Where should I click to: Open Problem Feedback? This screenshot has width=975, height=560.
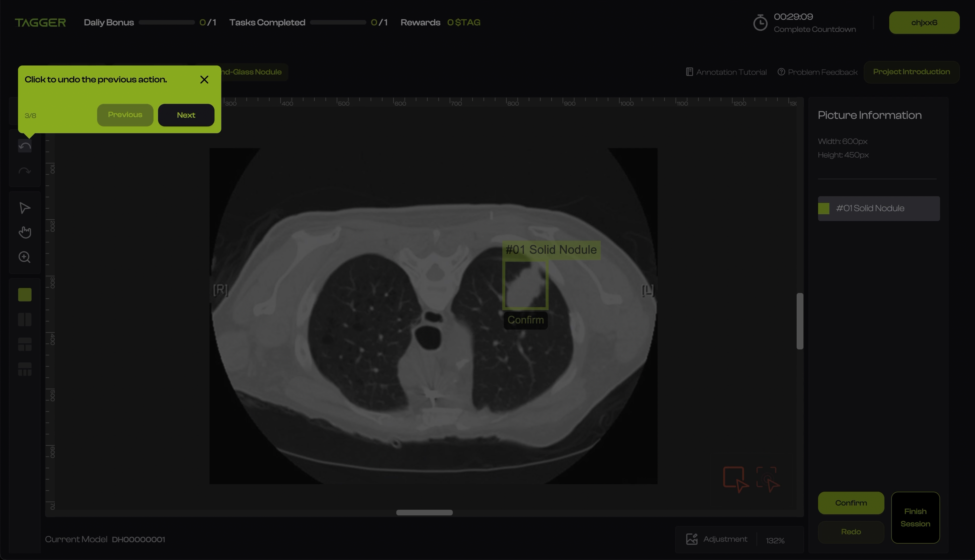pos(817,72)
